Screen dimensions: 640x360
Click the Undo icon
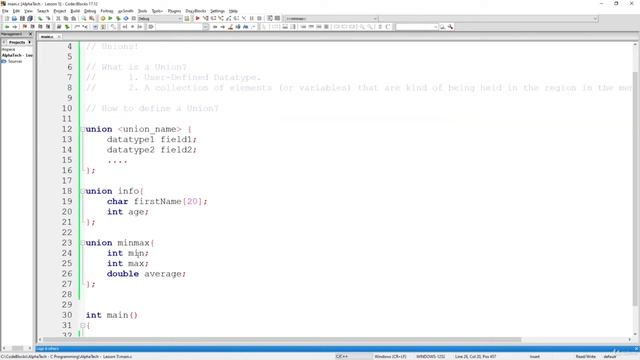point(40,18)
